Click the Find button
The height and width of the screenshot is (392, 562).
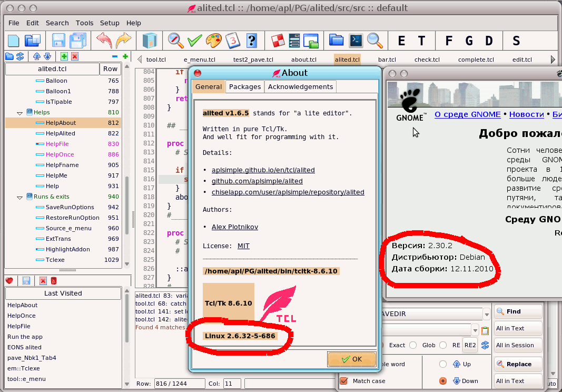[x=518, y=311]
